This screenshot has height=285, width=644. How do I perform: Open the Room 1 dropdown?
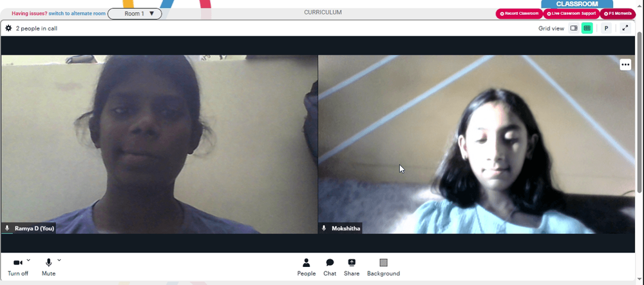(x=135, y=14)
